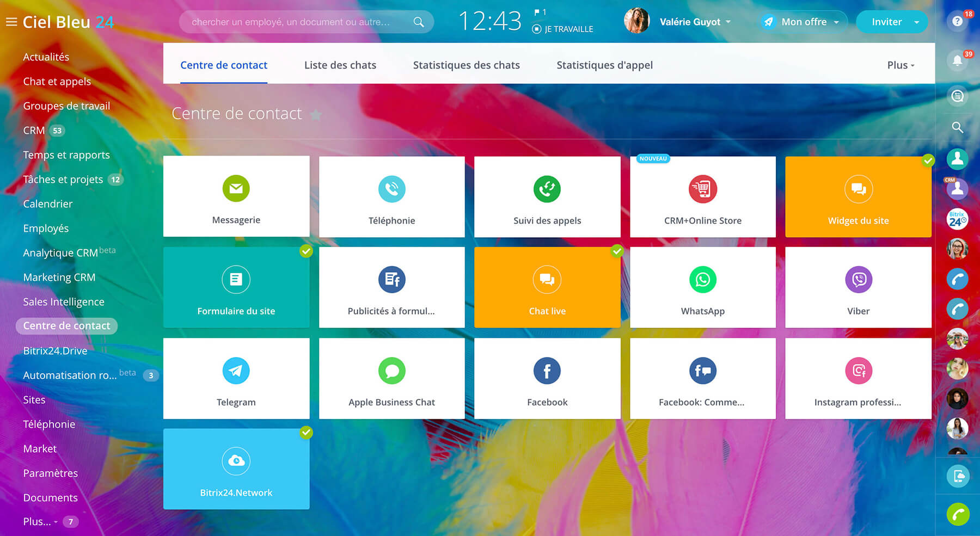Viewport: 980px width, 536px height.
Task: Click the hamburger menu icon
Action: tap(11, 22)
